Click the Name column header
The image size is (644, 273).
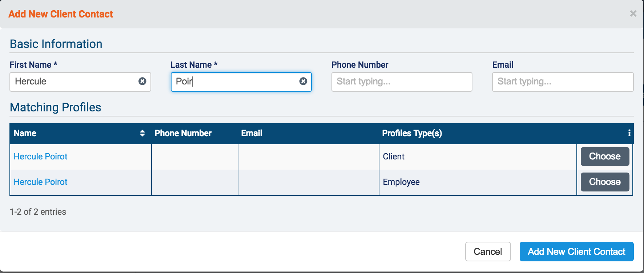(25, 133)
